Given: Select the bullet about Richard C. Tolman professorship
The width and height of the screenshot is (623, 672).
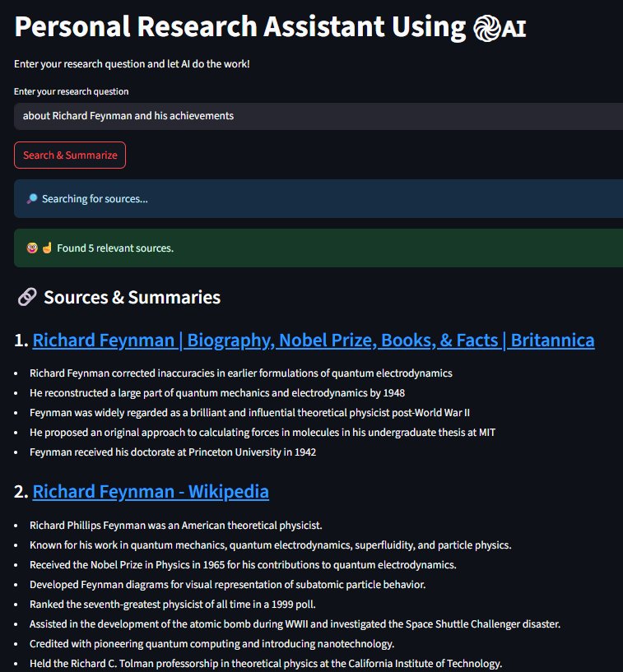Looking at the screenshot, I should pyautogui.click(x=266, y=664).
